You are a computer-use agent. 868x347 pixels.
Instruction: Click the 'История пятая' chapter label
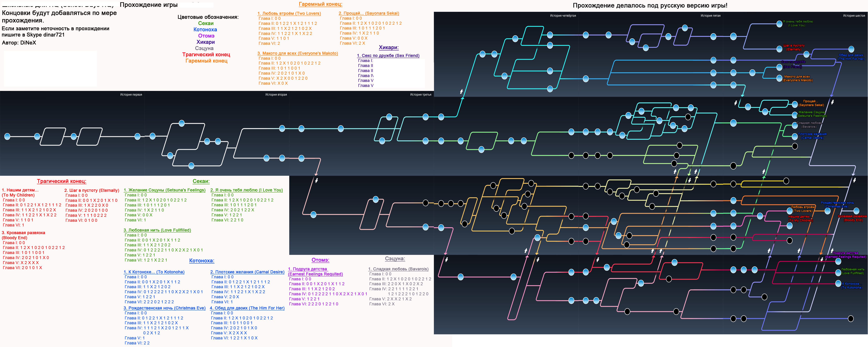(x=711, y=15)
